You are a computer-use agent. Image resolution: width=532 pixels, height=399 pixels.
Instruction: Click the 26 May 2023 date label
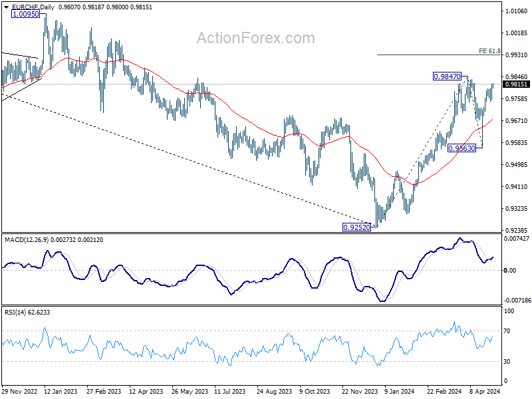coord(190,391)
